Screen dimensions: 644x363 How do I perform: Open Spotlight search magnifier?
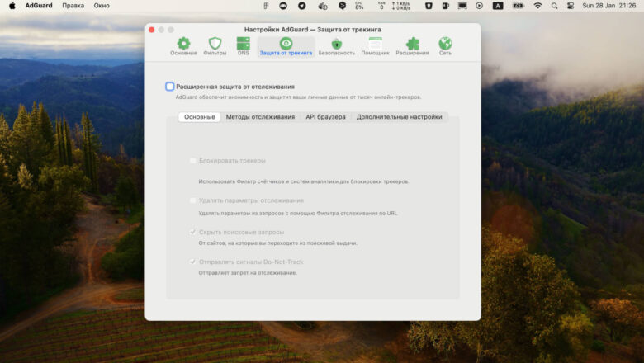(555, 6)
